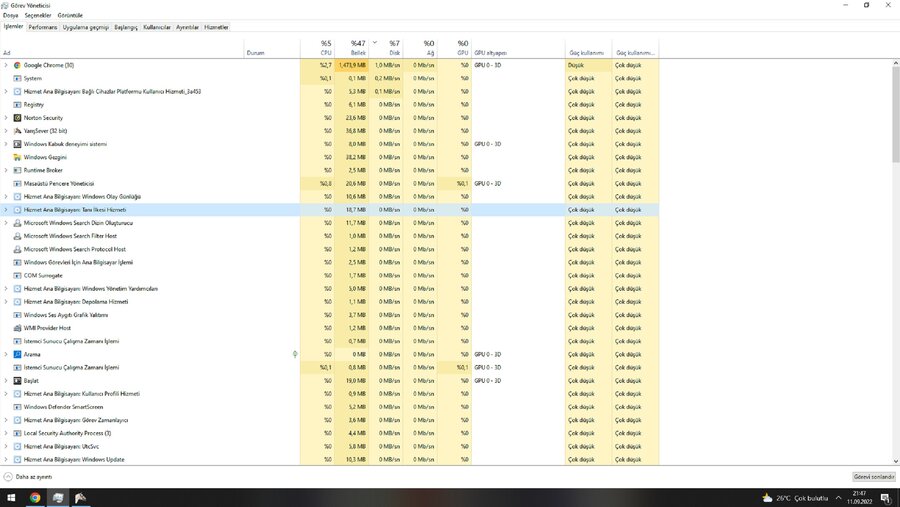Open the Görünüm menu
The width and height of the screenshot is (900, 507).
pyautogui.click(x=70, y=16)
